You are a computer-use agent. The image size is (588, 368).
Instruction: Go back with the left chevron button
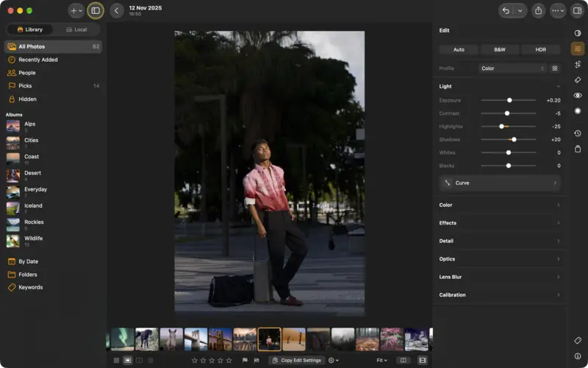pyautogui.click(x=117, y=10)
